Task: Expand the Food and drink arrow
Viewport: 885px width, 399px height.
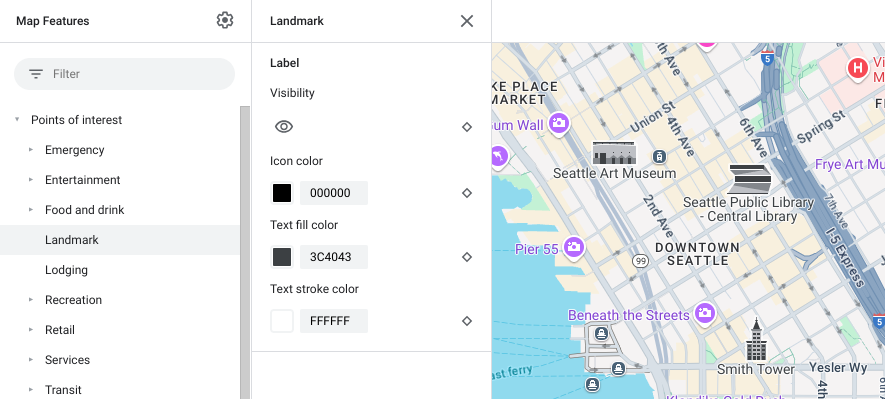Action: coord(31,209)
